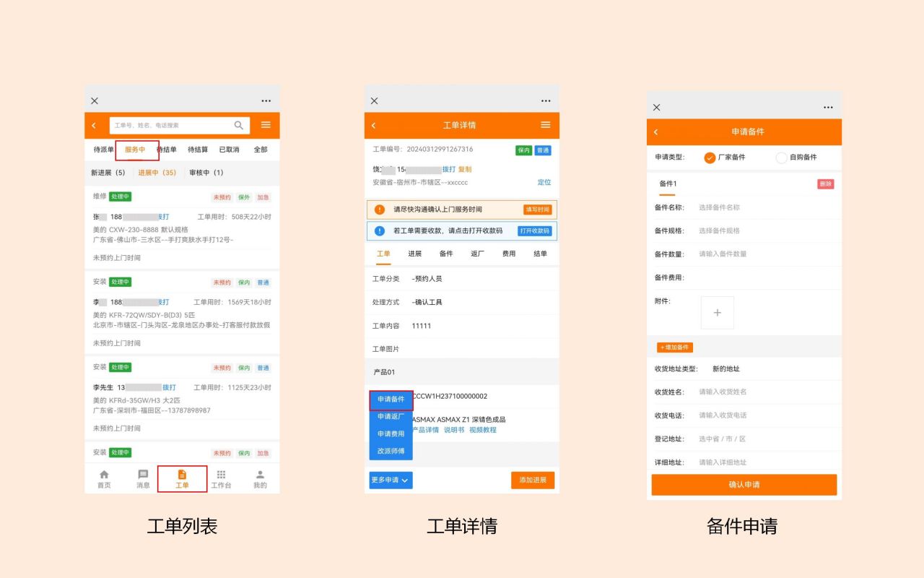The image size is (924, 578).
Task: Switch to the 待结单 tab
Action: (x=167, y=150)
